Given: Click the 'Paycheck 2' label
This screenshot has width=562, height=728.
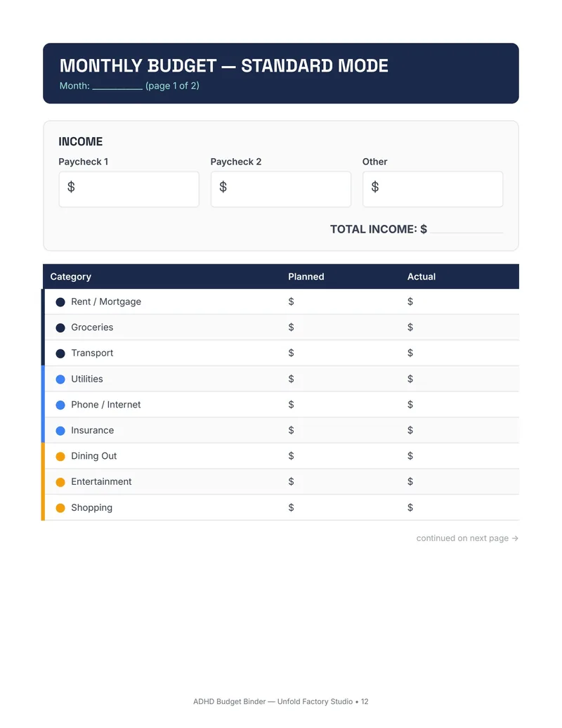Looking at the screenshot, I should coord(236,162).
